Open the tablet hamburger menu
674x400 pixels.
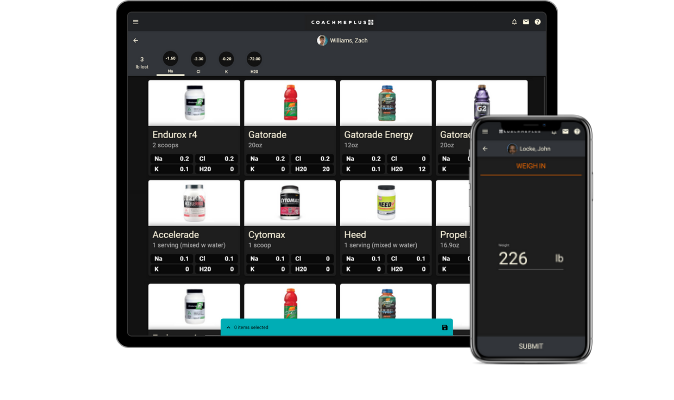click(135, 22)
